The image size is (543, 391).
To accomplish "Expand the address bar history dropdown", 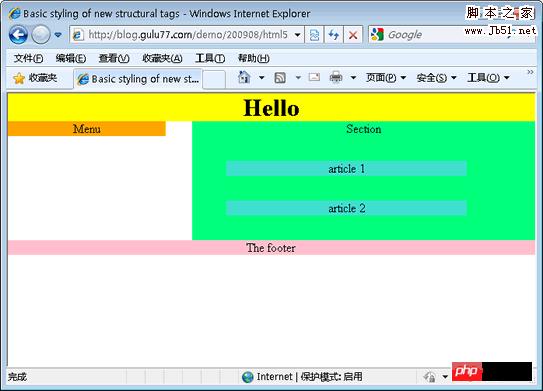I will tap(297, 35).
